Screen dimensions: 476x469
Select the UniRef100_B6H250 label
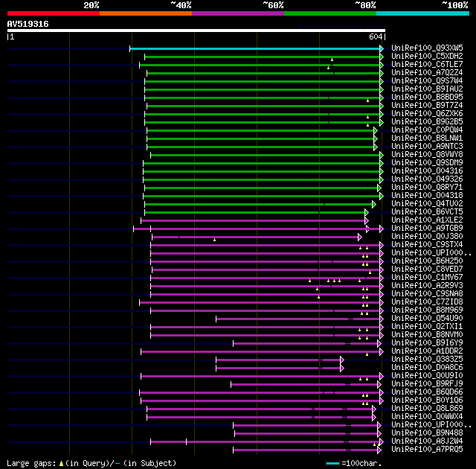427,261
